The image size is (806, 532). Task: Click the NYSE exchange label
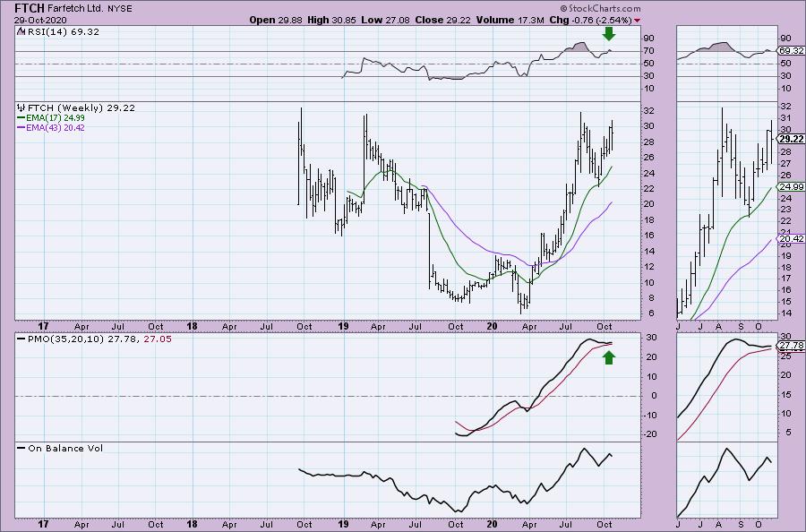[x=120, y=9]
